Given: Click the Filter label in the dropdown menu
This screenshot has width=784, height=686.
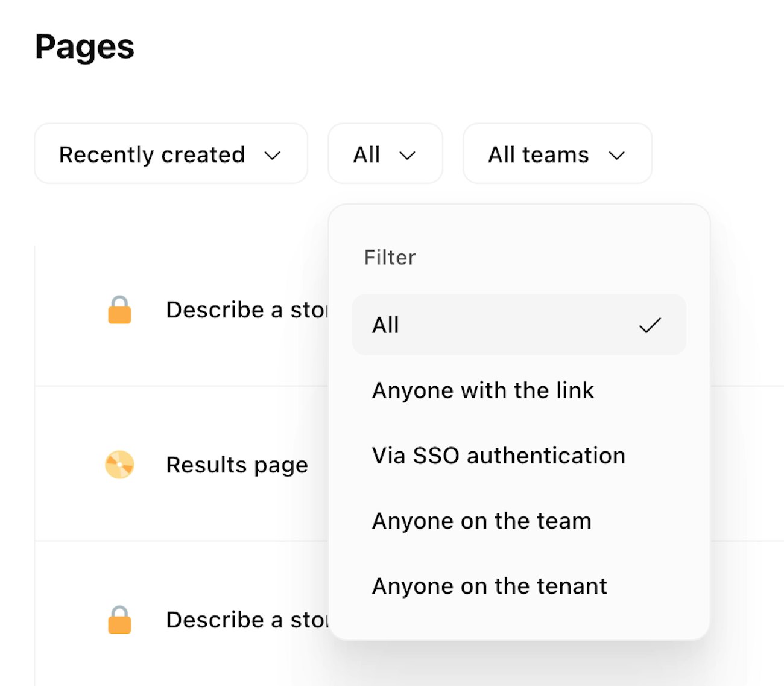Looking at the screenshot, I should click(390, 258).
